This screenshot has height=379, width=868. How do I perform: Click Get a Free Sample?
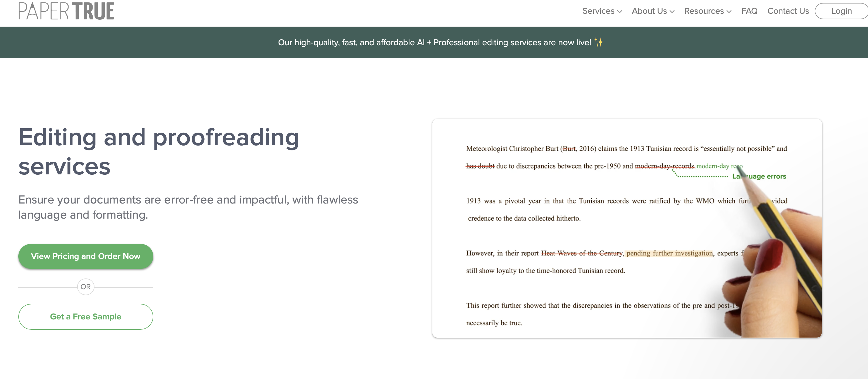(86, 317)
